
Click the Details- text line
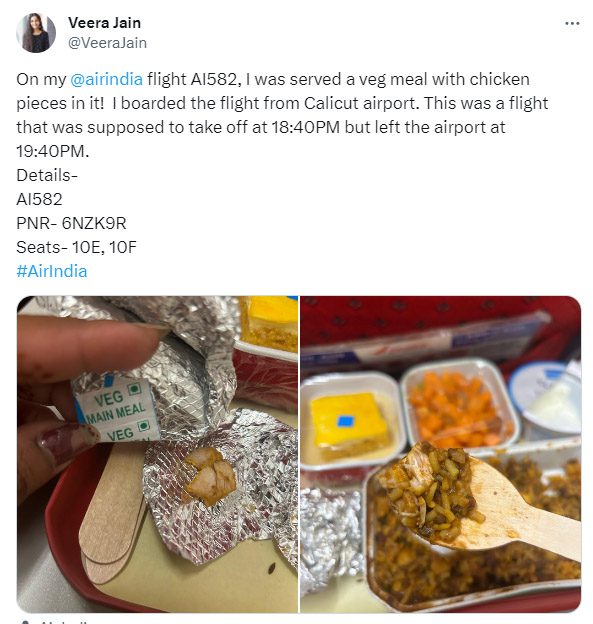(47, 175)
